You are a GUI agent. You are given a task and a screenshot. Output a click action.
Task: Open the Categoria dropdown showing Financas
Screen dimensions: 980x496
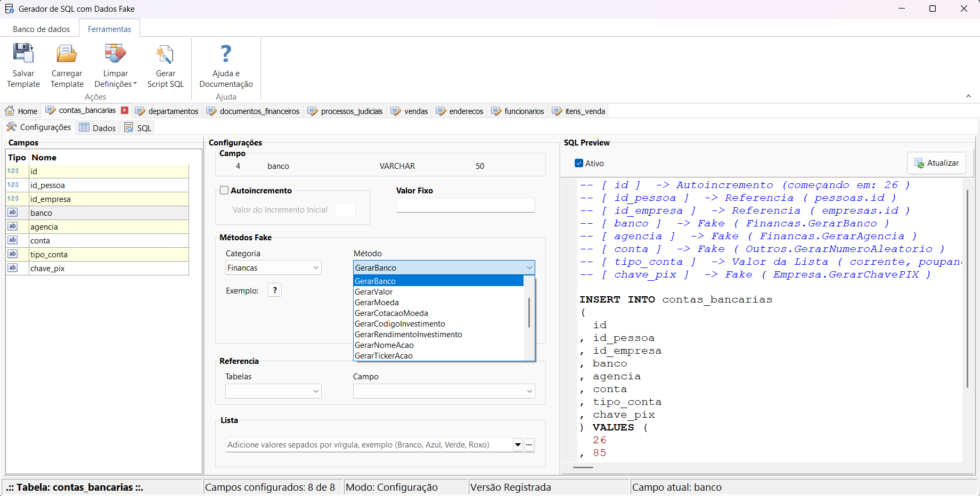pyautogui.click(x=273, y=268)
